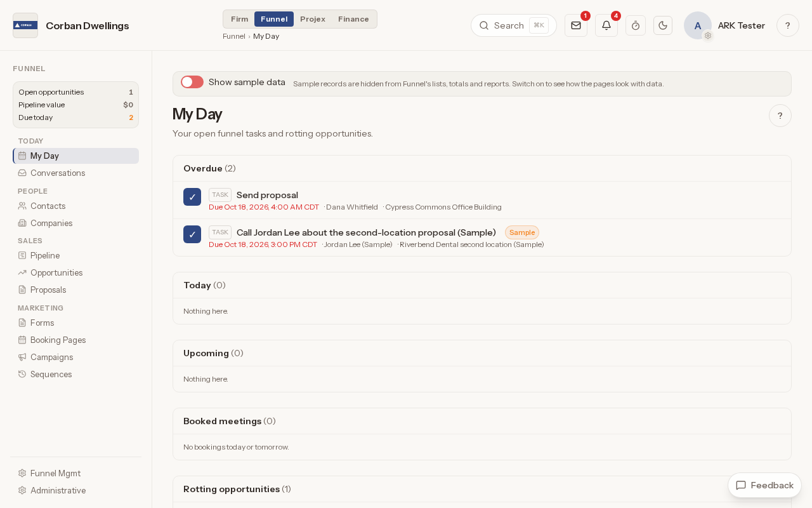The width and height of the screenshot is (812, 508).
Task: Click the Pipeline value stat
Action: point(75,105)
